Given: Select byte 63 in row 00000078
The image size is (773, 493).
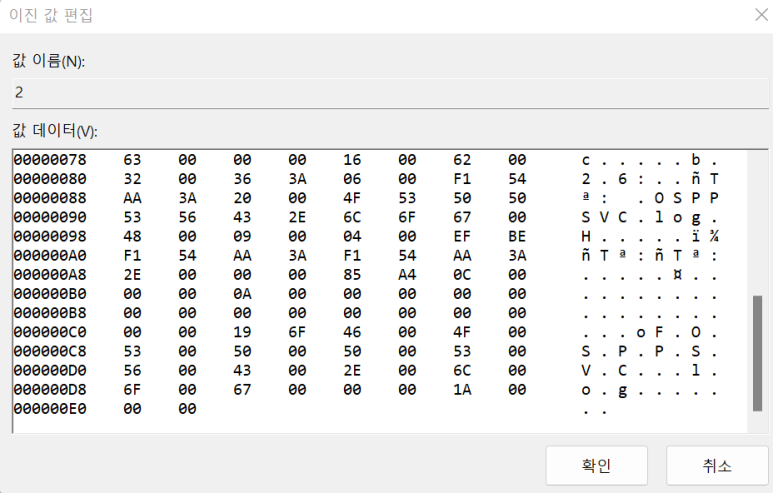Looking at the screenshot, I should 132,160.
